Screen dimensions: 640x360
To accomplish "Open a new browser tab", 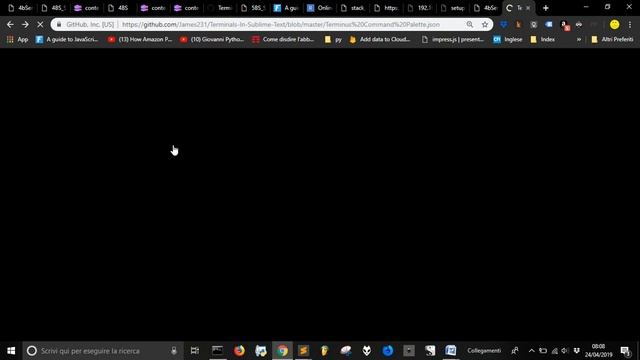I will [x=546, y=8].
